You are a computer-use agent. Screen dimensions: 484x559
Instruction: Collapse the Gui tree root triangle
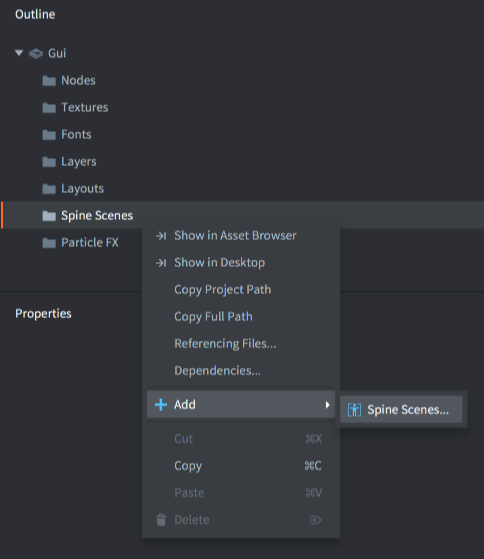[x=19, y=53]
